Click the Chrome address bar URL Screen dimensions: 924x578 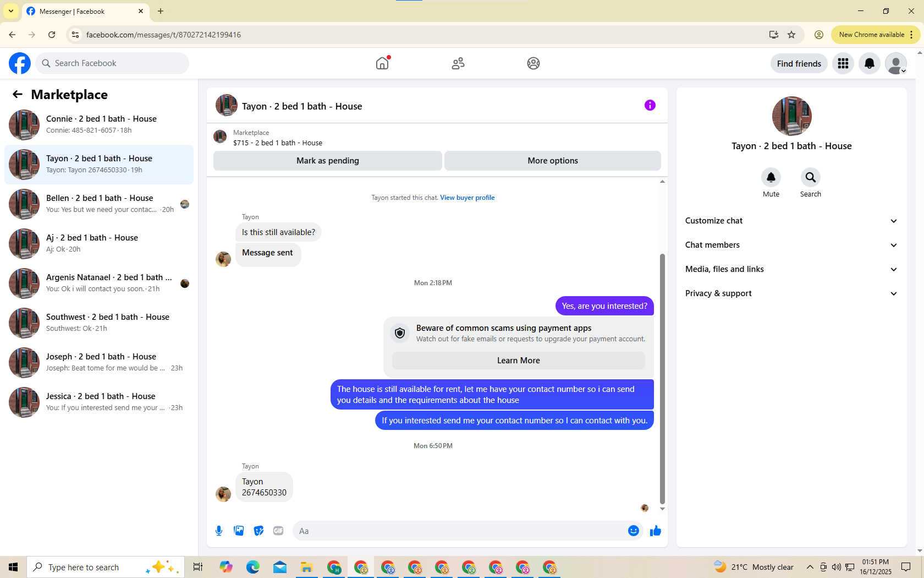(x=163, y=35)
